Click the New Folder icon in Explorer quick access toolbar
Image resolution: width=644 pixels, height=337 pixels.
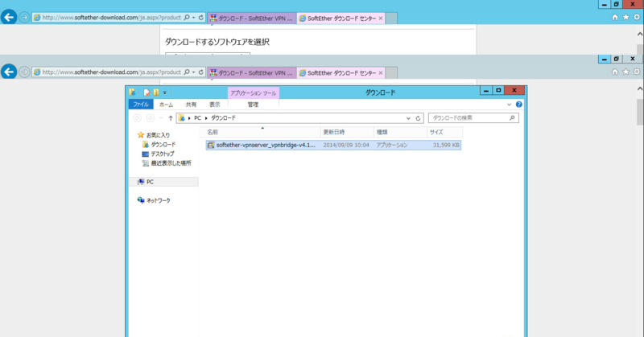[156, 92]
